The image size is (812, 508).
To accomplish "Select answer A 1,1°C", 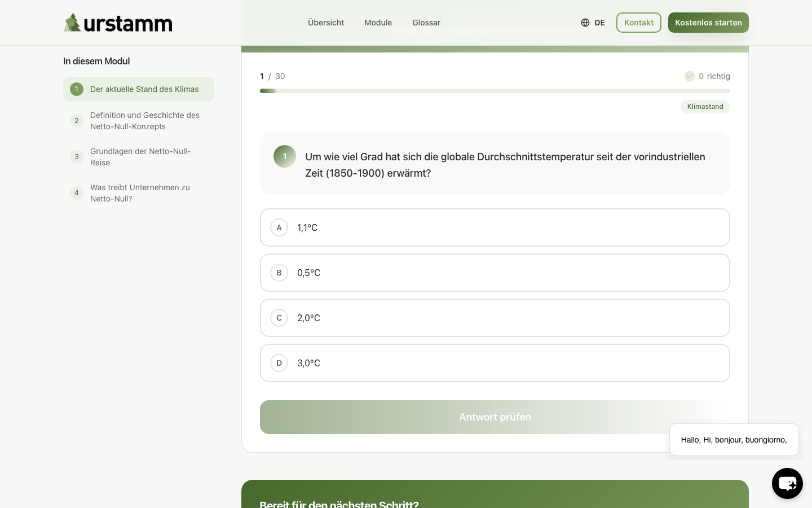I will click(495, 227).
